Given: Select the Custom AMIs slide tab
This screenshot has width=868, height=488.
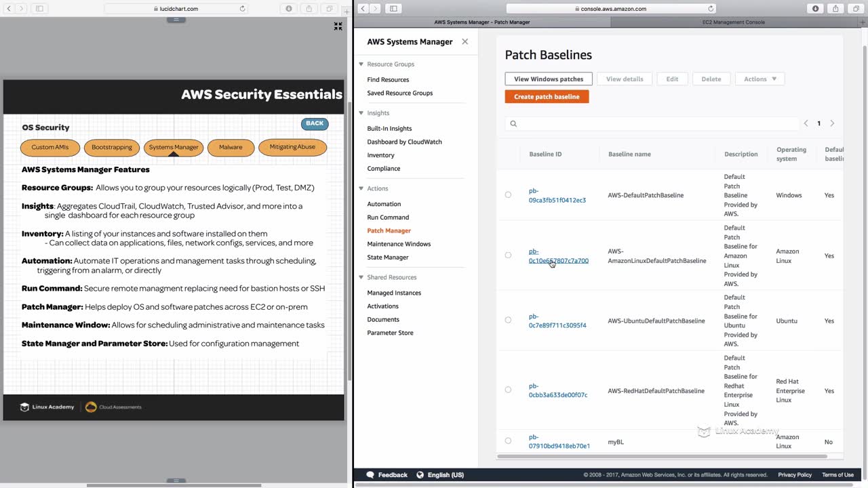Looking at the screenshot, I should pos(50,147).
